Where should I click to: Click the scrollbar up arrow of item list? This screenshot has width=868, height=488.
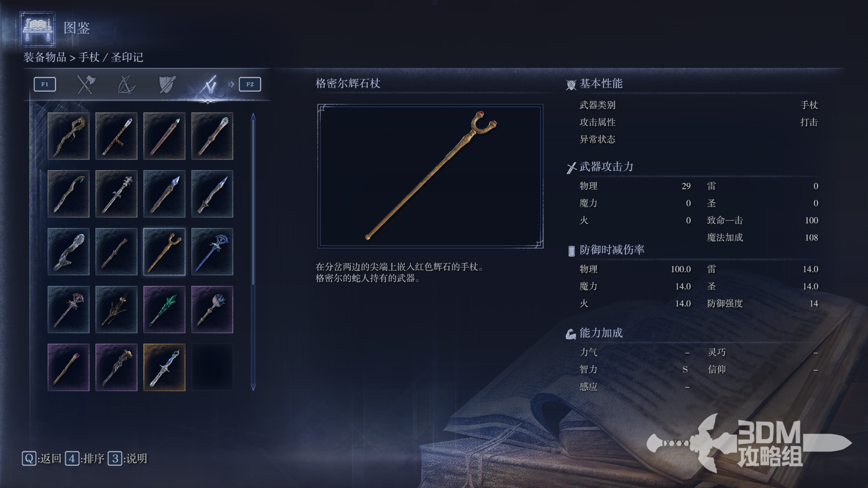[253, 117]
